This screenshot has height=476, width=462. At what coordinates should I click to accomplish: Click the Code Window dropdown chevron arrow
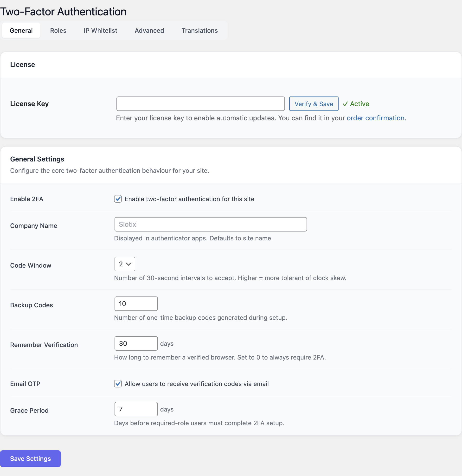(x=129, y=264)
